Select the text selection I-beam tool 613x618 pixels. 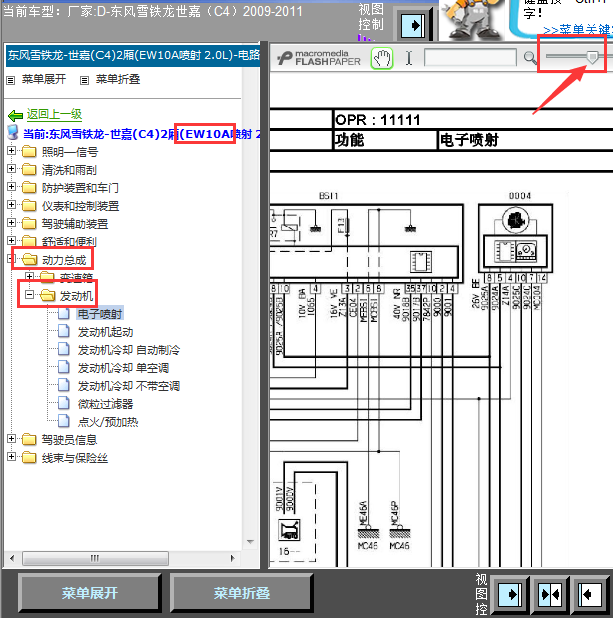tap(409, 59)
